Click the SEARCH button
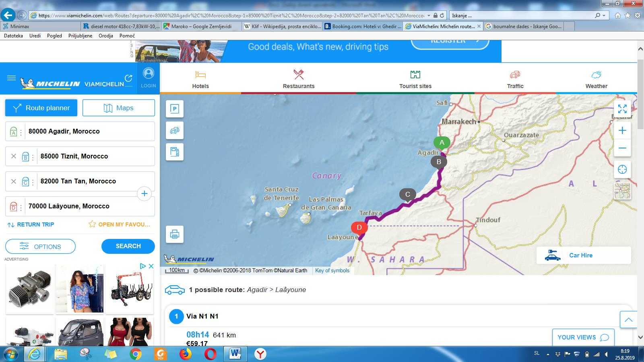Screen dimensions: 644x362 [128, 246]
